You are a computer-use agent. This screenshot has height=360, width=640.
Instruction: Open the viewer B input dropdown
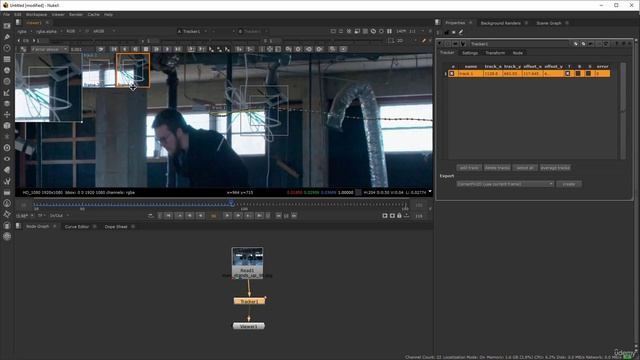[253, 31]
